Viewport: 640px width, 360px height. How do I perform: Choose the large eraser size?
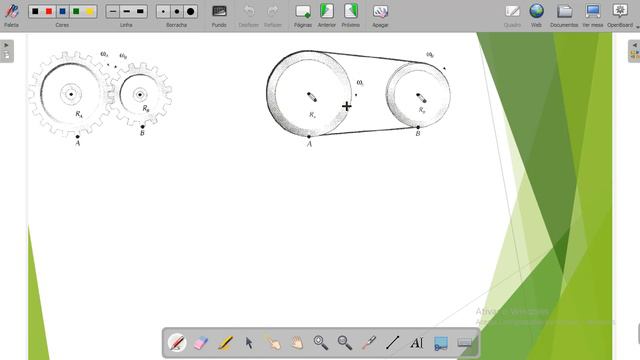tap(191, 11)
